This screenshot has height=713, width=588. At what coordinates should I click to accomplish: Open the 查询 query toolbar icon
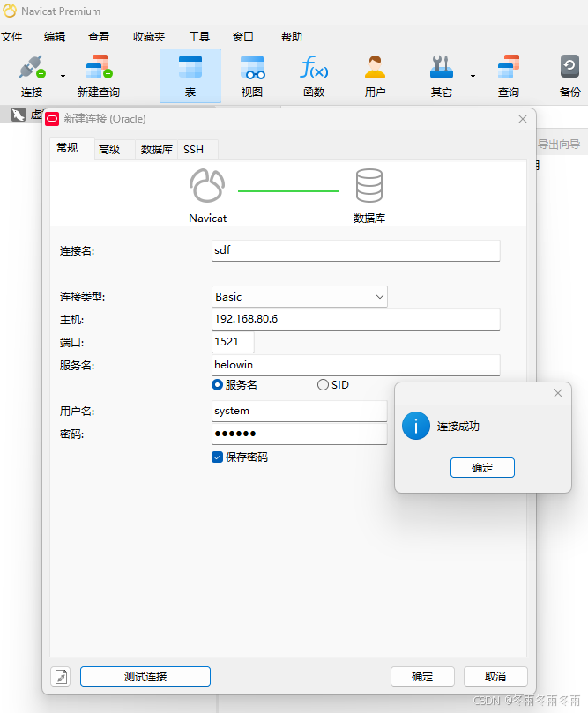pyautogui.click(x=508, y=76)
